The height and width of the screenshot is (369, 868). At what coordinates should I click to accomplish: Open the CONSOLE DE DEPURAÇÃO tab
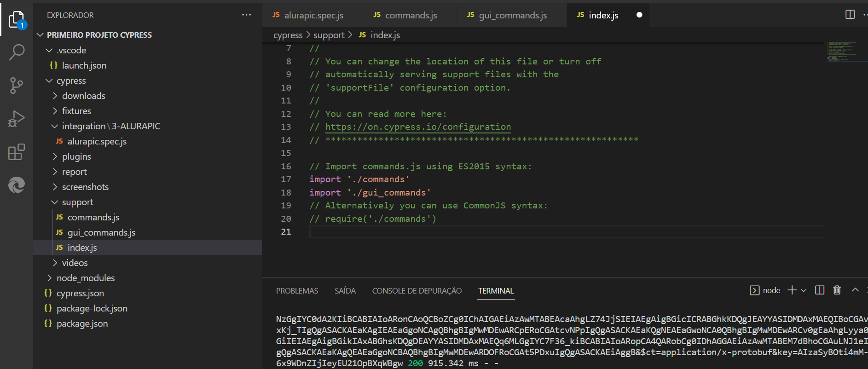pyautogui.click(x=417, y=291)
